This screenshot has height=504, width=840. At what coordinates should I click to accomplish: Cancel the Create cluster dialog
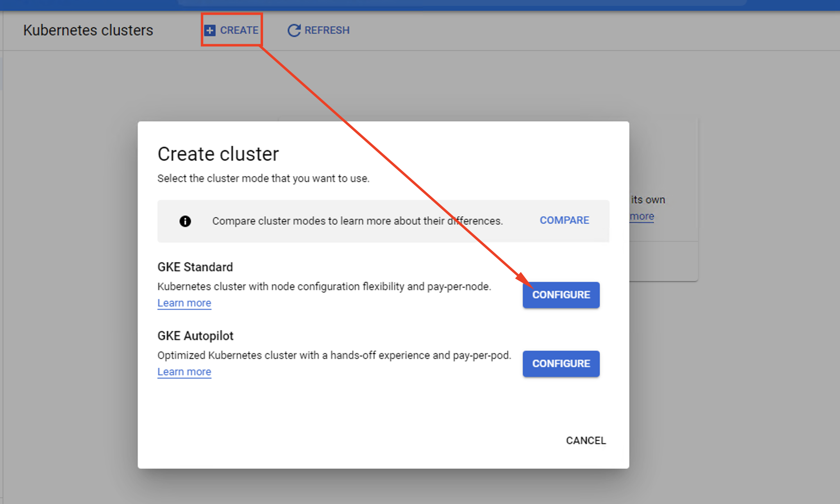click(x=586, y=440)
